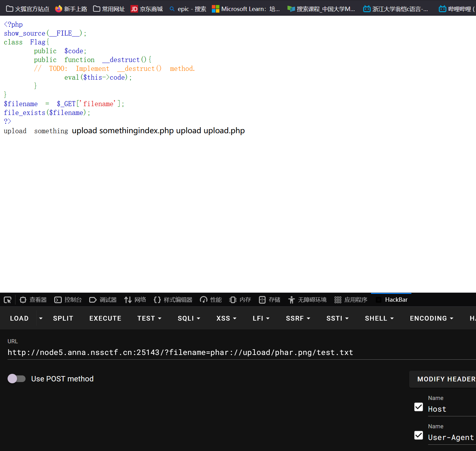Expand the SQLI dropdown menu
The image size is (476, 451).
[x=189, y=318]
